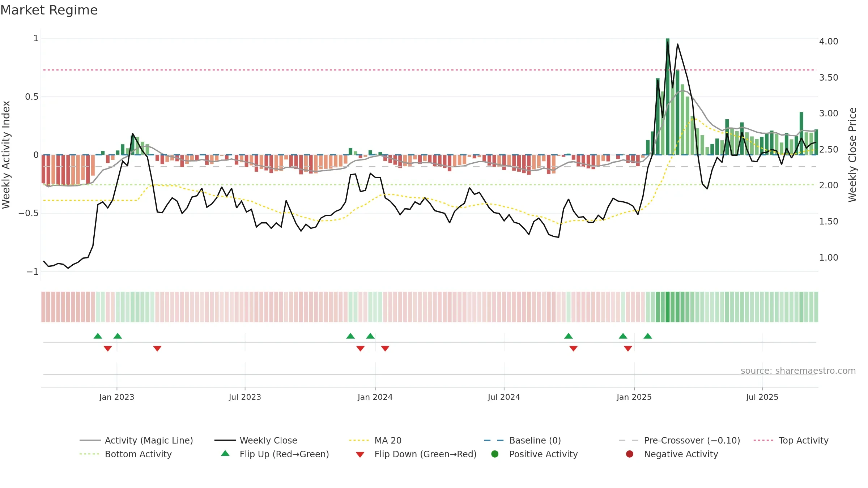The height and width of the screenshot is (488, 868).
Task: Click Positive Activity green circle legend icon
Action: [495, 454]
